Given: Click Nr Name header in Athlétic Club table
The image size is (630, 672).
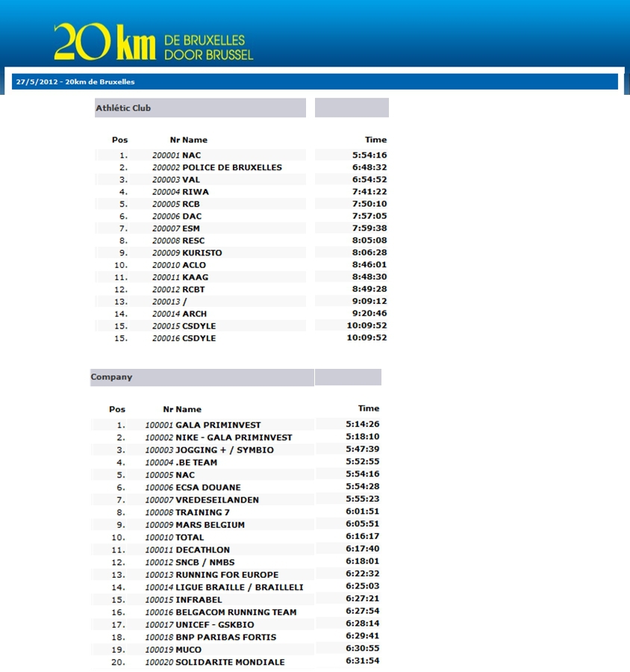Looking at the screenshot, I should (189, 140).
